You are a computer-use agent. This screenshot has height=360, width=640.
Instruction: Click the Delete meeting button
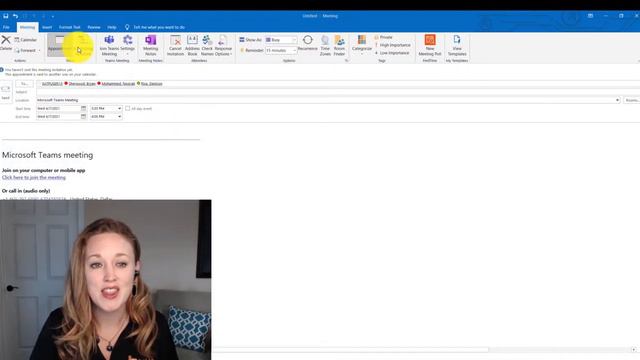(6, 43)
